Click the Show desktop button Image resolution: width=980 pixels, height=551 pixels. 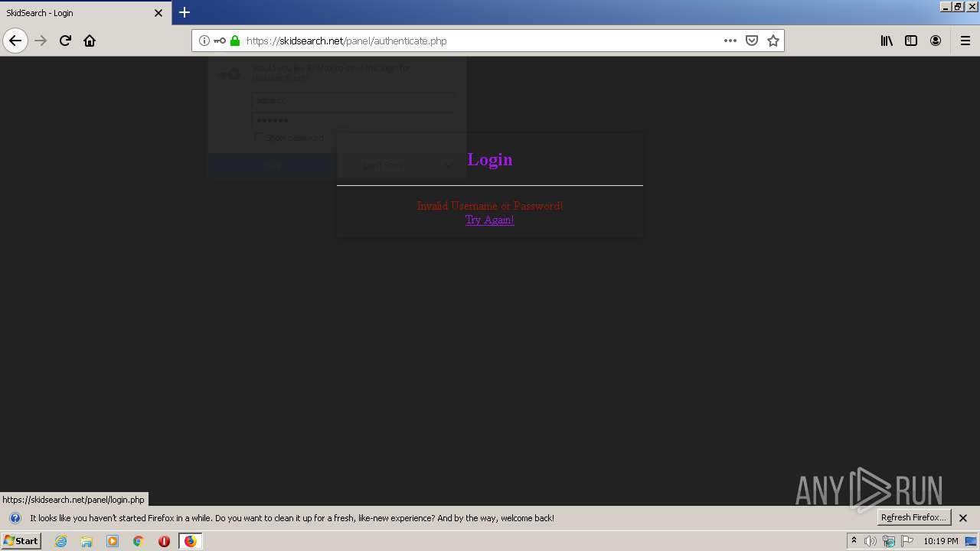click(972, 541)
